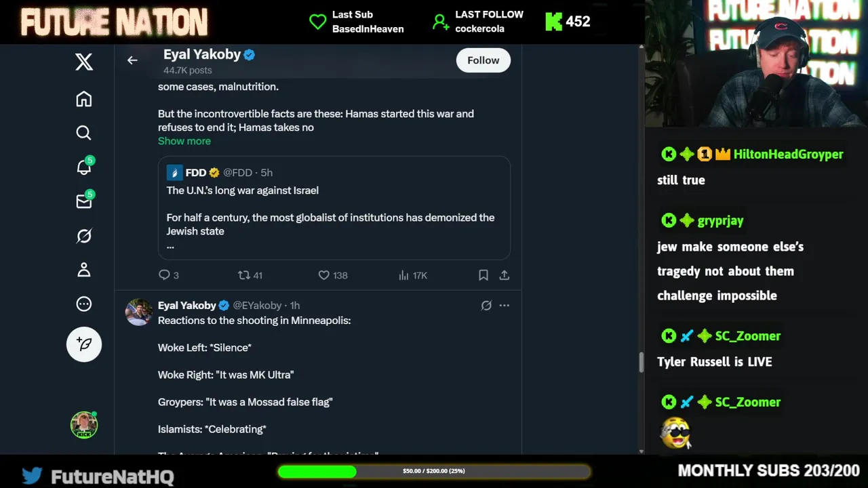Open the FDD quoted post card
This screenshot has height=488, width=868.
click(334, 208)
